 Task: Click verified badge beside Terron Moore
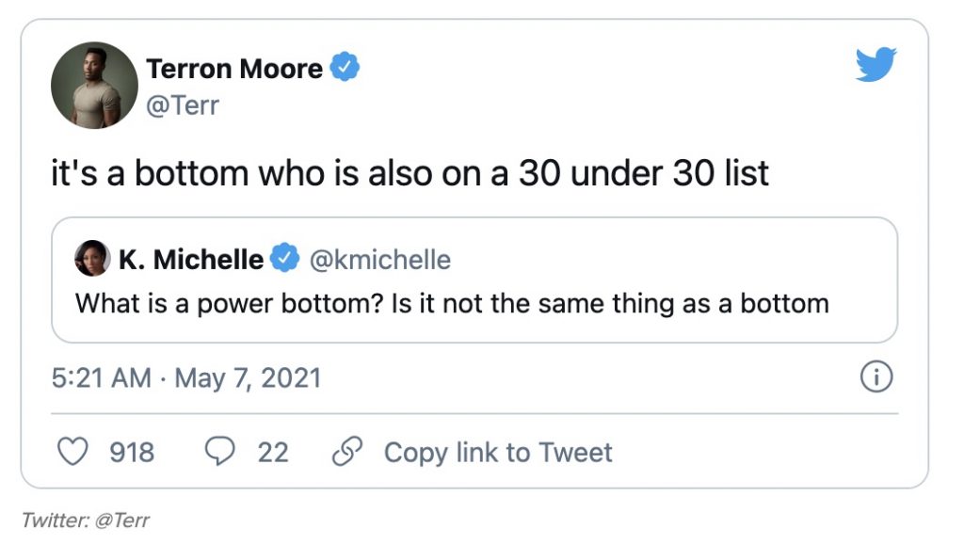pyautogui.click(x=346, y=68)
